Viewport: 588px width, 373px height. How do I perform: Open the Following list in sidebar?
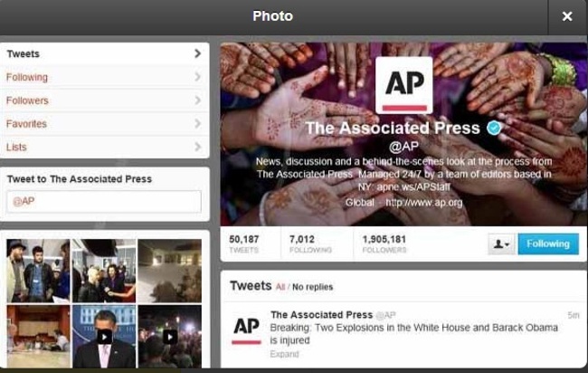[x=105, y=77]
